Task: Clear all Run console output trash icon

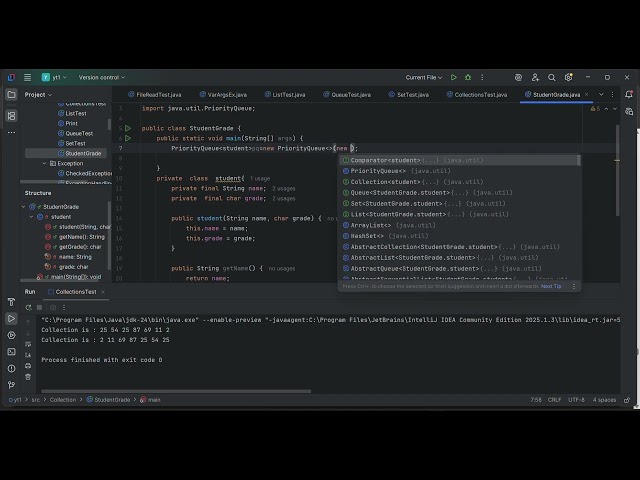Action: pyautogui.click(x=28, y=377)
